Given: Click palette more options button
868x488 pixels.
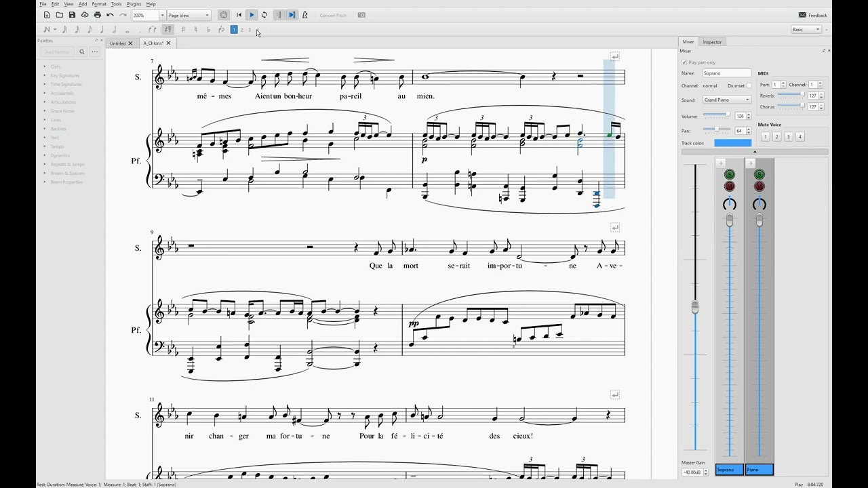Looking at the screenshot, I should pos(95,52).
